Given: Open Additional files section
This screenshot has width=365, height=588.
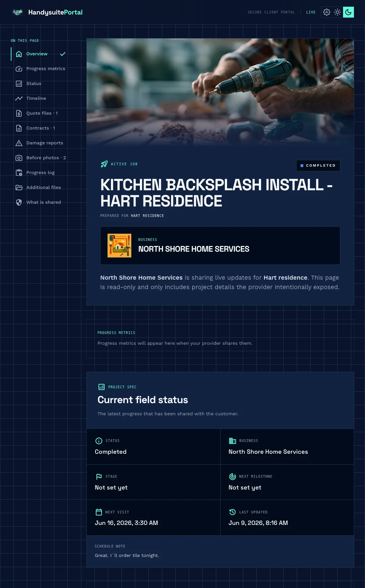Looking at the screenshot, I should click(41, 188).
